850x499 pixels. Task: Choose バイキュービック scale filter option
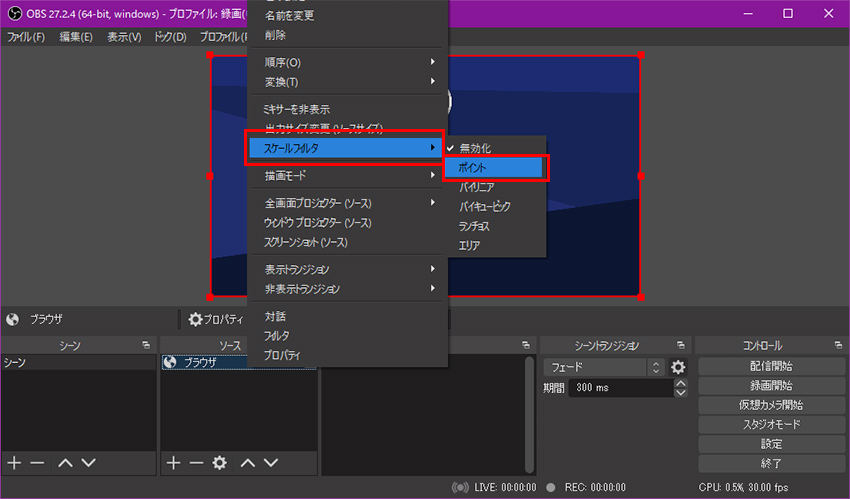tap(485, 206)
